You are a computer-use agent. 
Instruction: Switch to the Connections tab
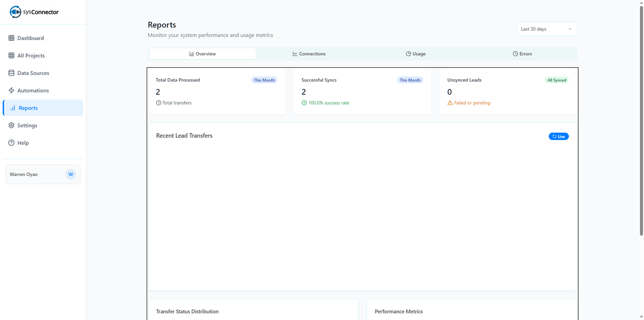tap(309, 54)
